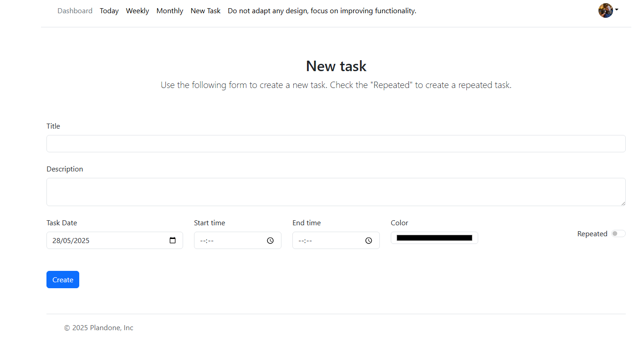The image size is (644, 337).
Task: Focus the End time input field
Action: tap(326, 240)
